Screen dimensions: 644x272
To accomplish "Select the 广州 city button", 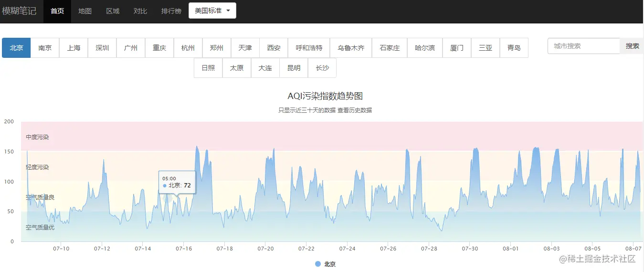I will [131, 48].
